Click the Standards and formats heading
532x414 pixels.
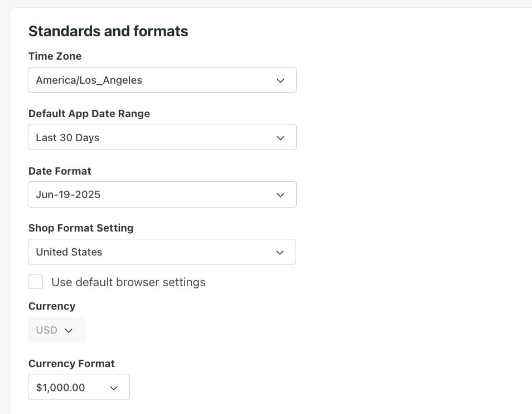[108, 31]
